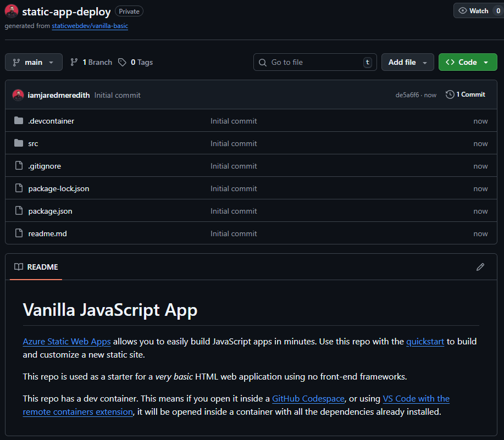Open the package.json file
The width and height of the screenshot is (504, 440).
point(50,211)
